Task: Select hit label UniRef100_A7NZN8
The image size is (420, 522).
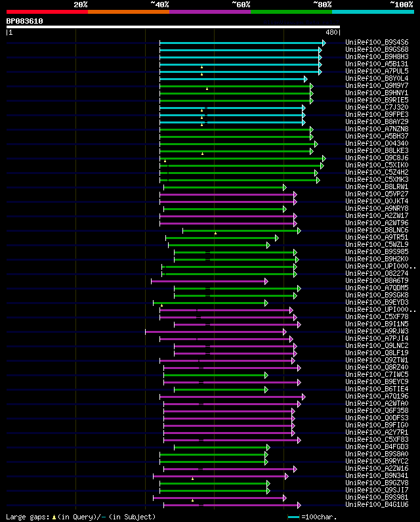Action: 377,129
